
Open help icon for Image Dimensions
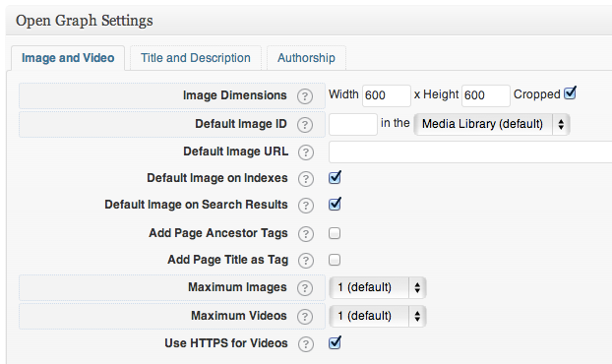coord(305,96)
